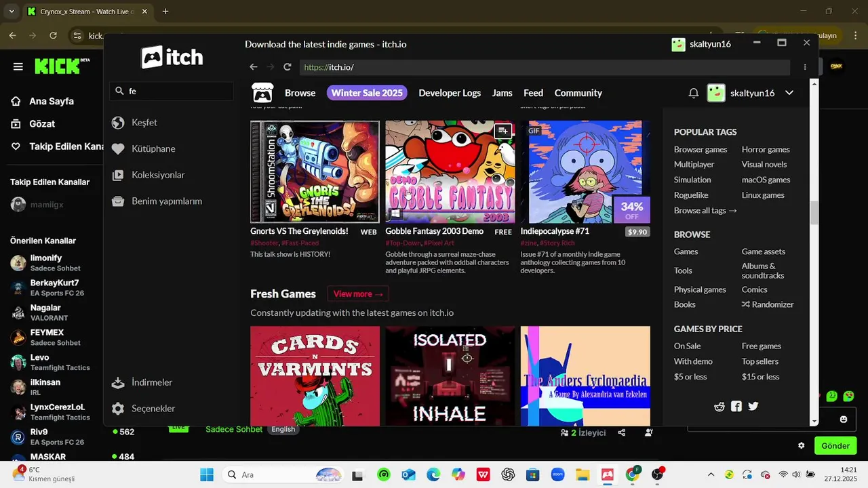Open Windows Start menu
This screenshot has height=488, width=868.
[x=207, y=474]
